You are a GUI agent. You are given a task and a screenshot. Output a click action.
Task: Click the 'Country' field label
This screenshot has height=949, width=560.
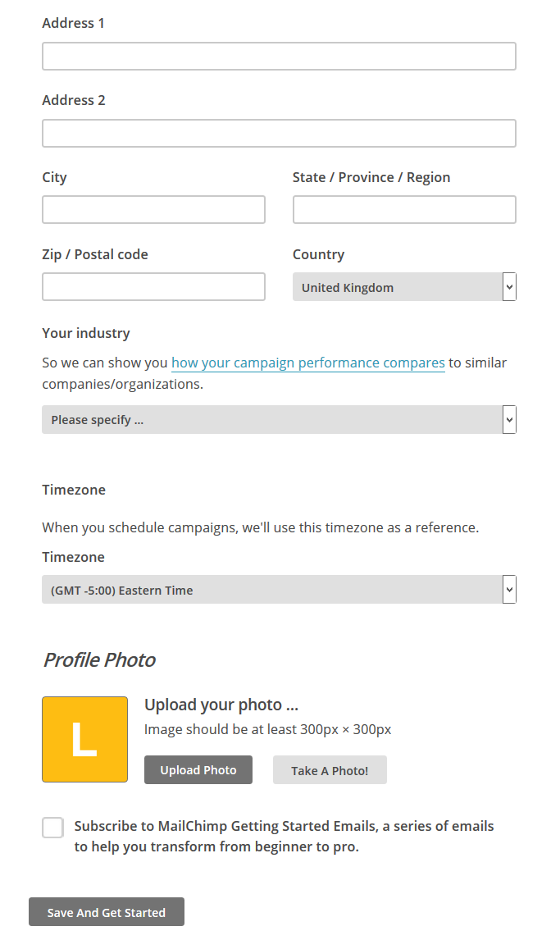(x=318, y=254)
